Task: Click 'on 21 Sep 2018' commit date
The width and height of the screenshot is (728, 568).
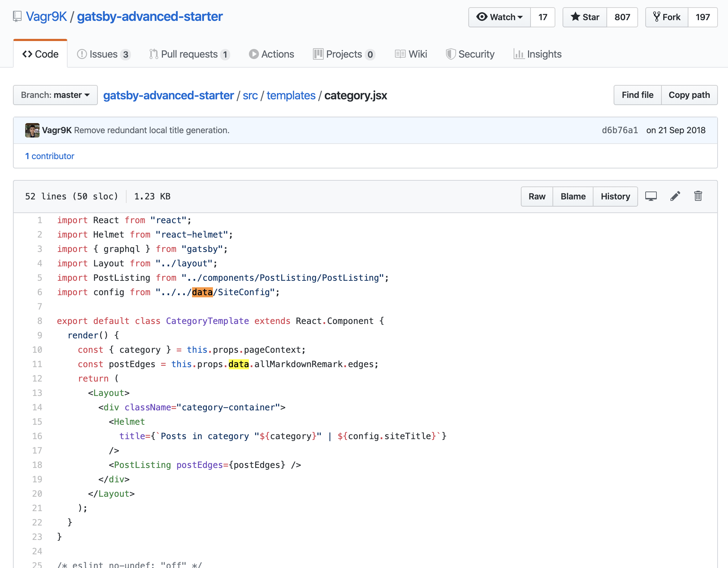Action: tap(676, 130)
